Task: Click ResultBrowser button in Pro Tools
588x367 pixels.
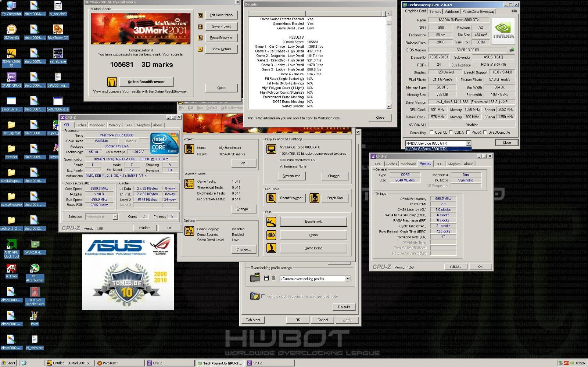Action: (291, 198)
